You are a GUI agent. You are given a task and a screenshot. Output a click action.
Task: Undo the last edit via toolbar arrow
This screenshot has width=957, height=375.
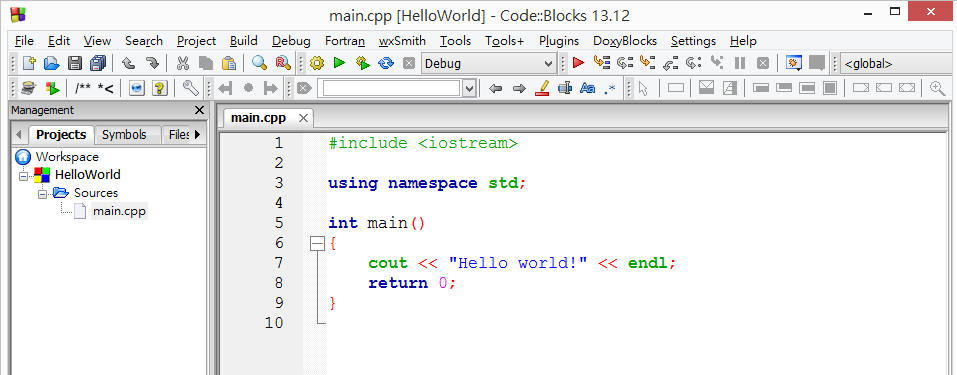point(128,63)
